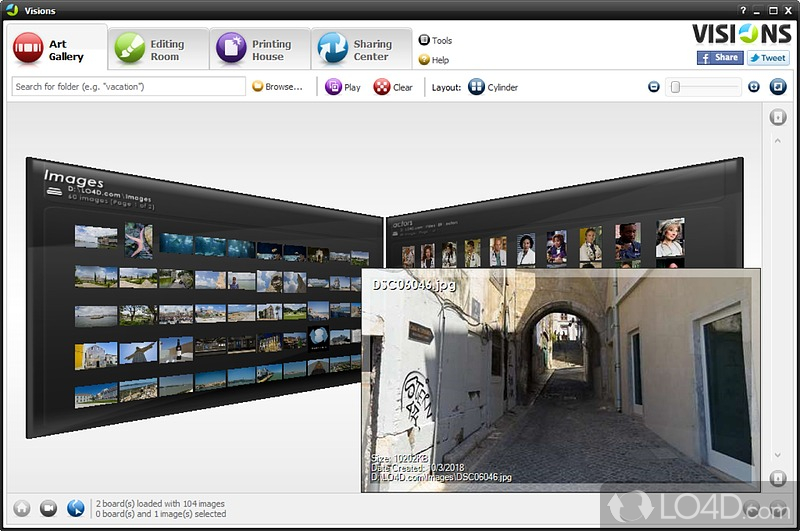Click the Browse folder button
This screenshot has height=531, width=800.
click(x=278, y=87)
